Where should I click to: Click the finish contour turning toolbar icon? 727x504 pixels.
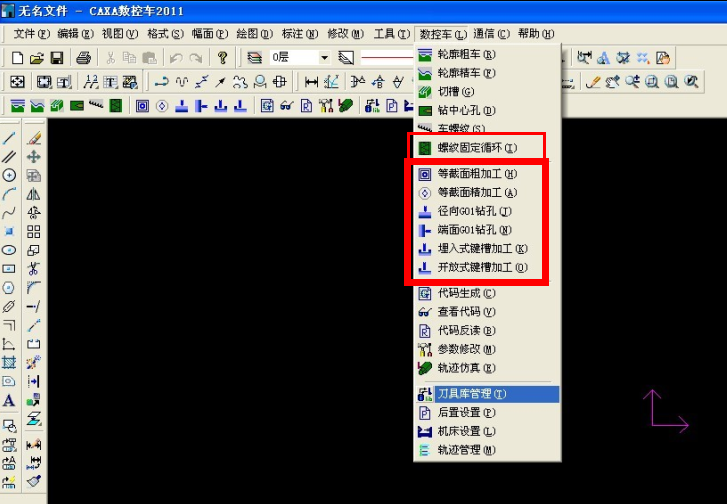pyautogui.click(x=37, y=106)
